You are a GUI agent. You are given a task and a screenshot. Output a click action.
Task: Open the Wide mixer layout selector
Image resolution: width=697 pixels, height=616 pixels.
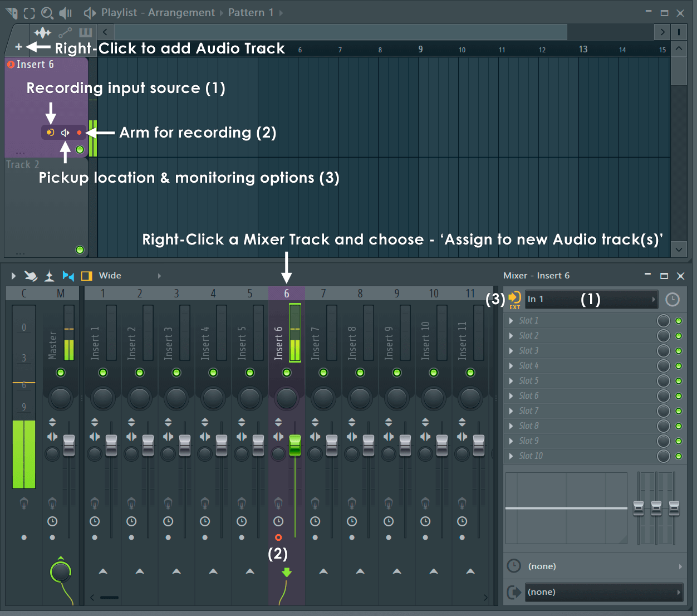click(110, 275)
